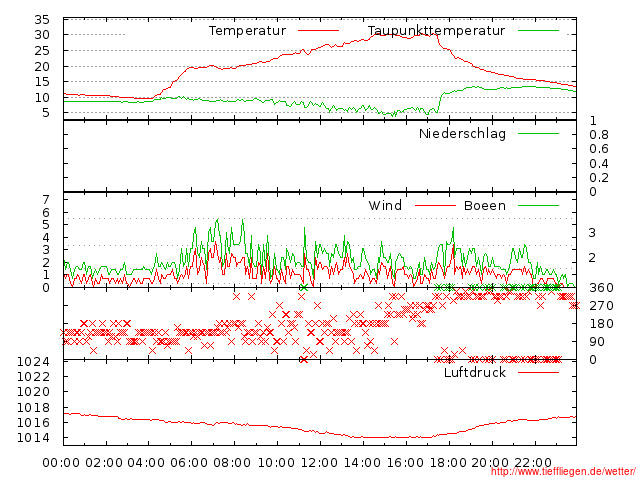This screenshot has width=640, height=480.
Task: Click the 00:00 time axis label
Action: coord(61,463)
